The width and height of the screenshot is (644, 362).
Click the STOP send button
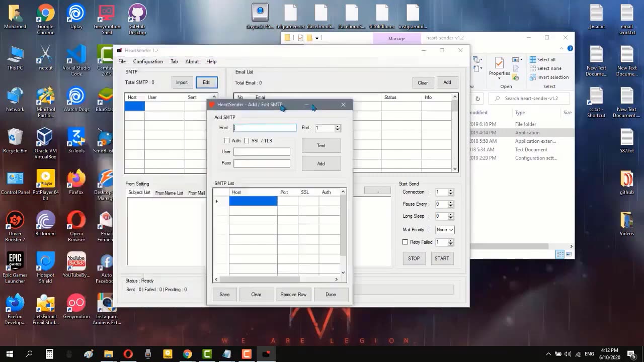(x=414, y=258)
